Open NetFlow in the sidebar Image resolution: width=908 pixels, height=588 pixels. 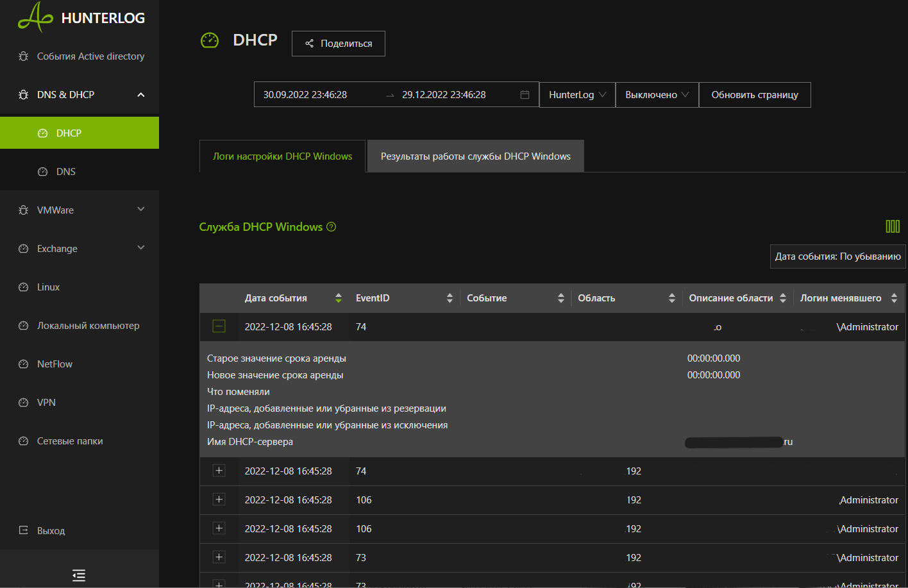(80, 364)
